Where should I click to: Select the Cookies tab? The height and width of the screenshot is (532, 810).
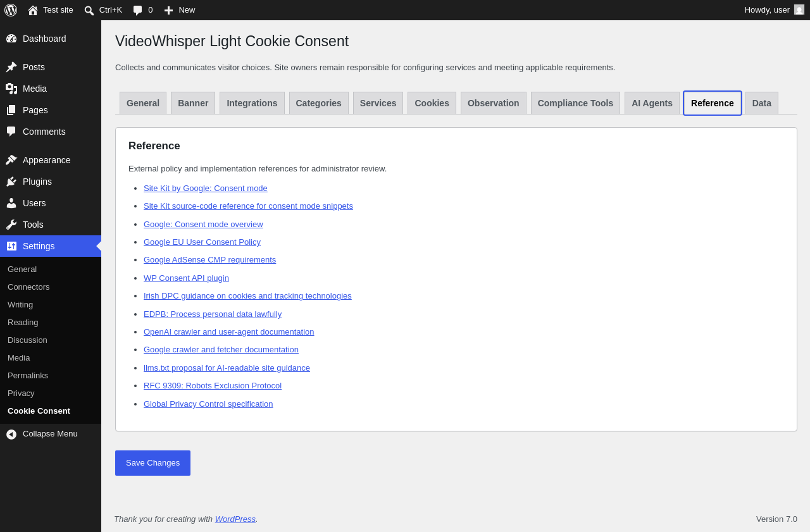click(432, 103)
